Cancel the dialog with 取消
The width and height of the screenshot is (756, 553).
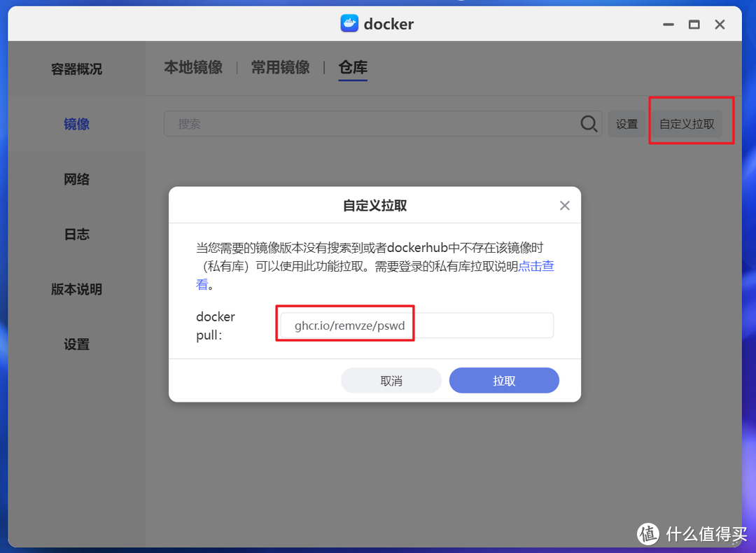click(391, 380)
